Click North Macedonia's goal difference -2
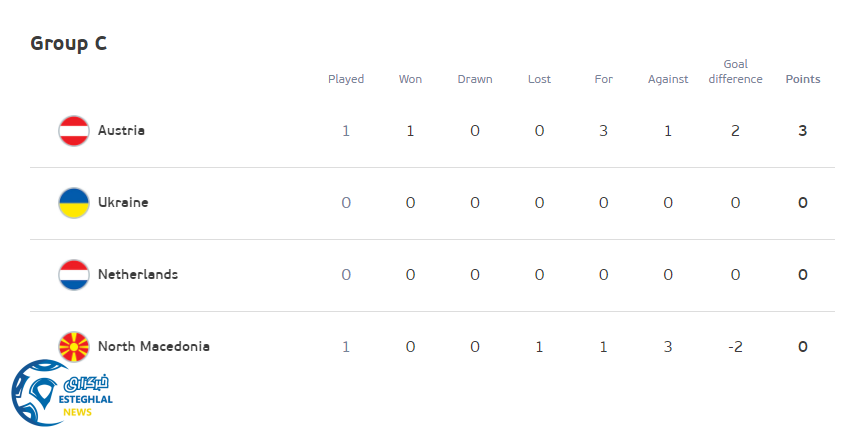Viewport: 865px width, 445px height. 735,347
